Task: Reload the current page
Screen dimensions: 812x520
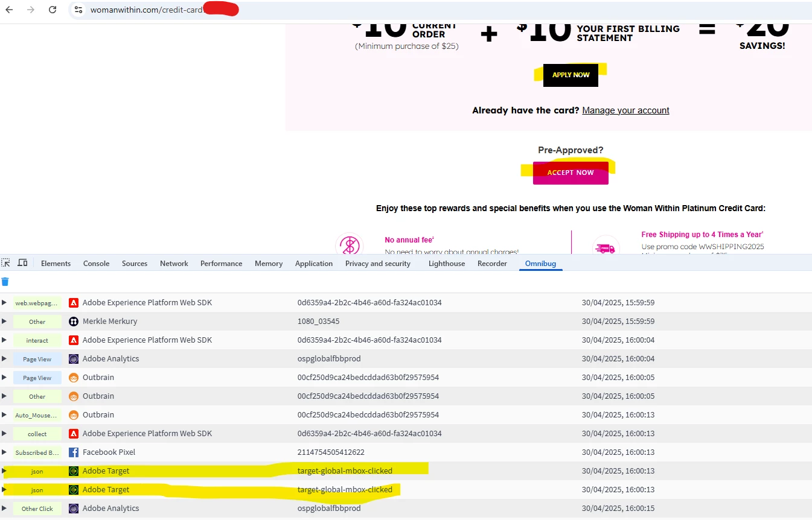Action: 53,10
